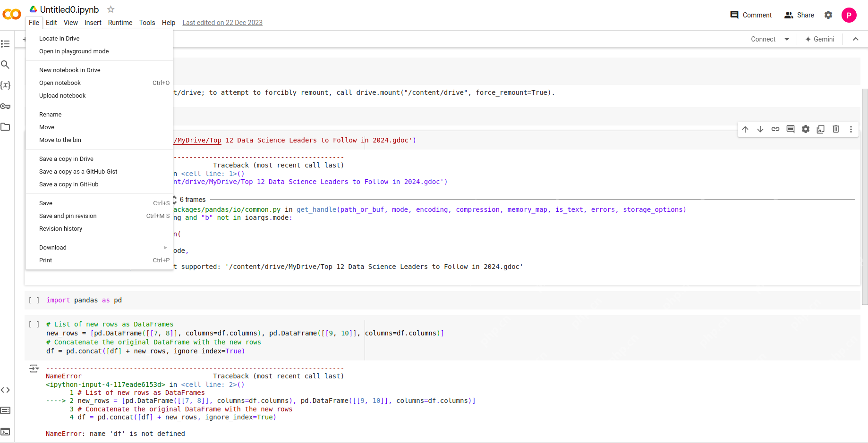The image size is (868, 443).
Task: Toggle the output collapse icon beside NameError
Action: pyautogui.click(x=34, y=368)
